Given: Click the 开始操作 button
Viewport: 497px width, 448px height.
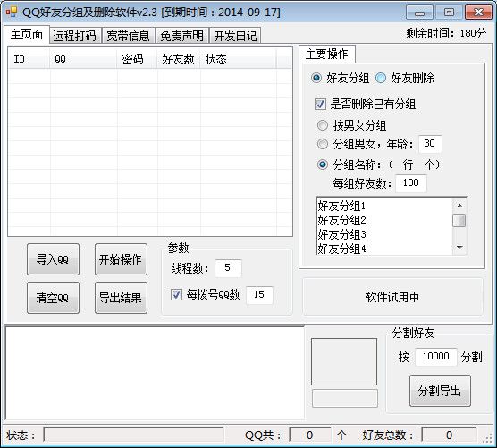Looking at the screenshot, I should (121, 259).
